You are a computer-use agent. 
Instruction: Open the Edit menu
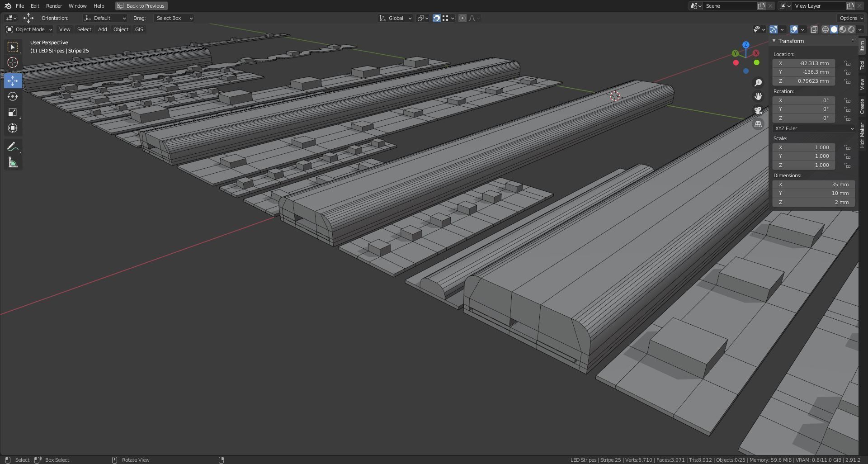click(35, 6)
